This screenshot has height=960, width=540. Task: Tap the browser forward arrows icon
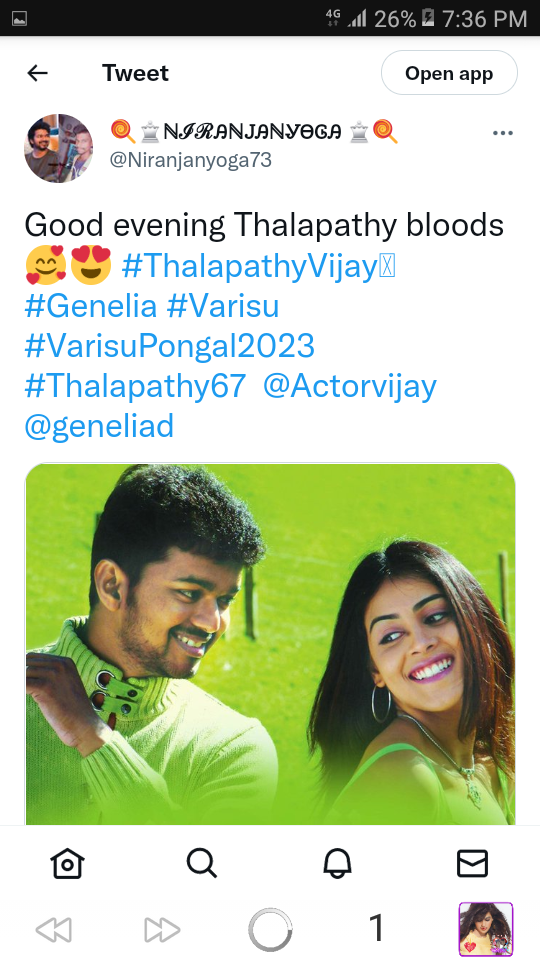[162, 929]
